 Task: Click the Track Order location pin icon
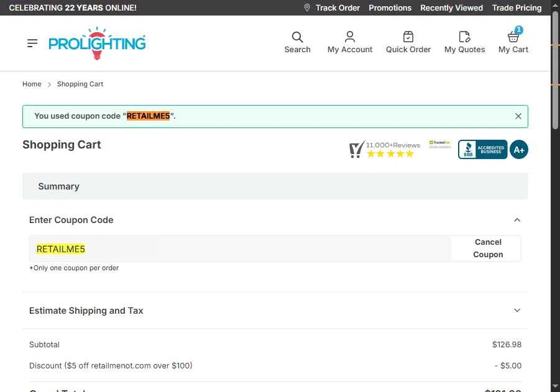[307, 7]
